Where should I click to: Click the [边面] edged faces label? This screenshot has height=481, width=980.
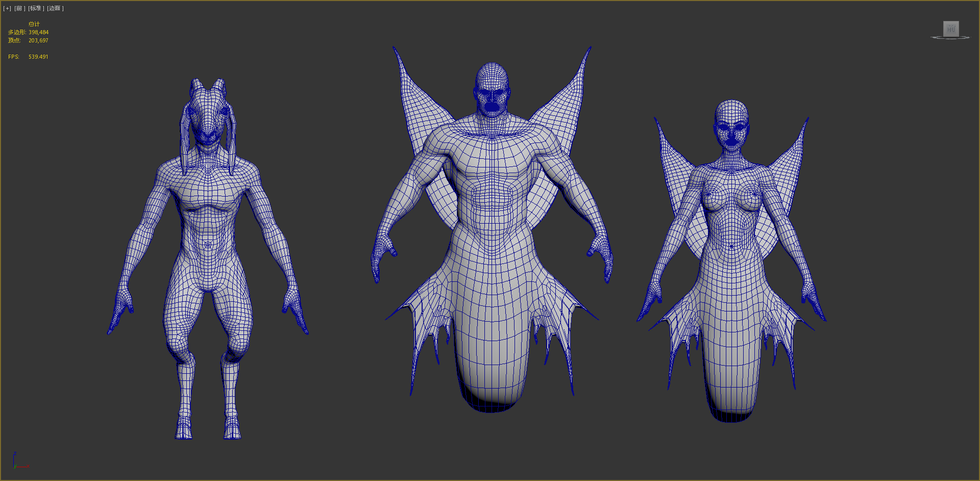coord(55,8)
